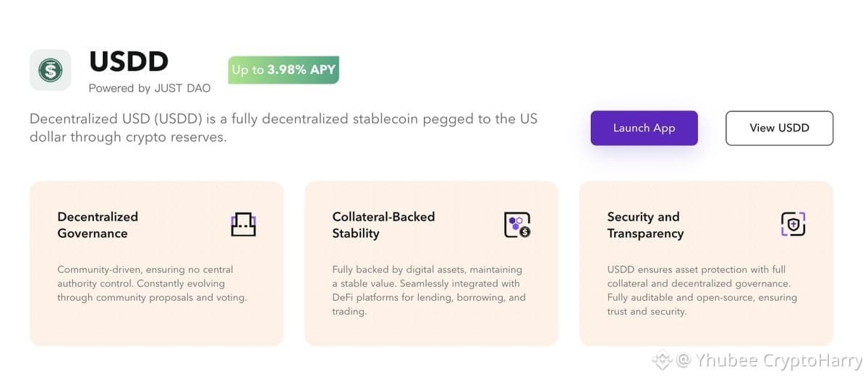Open the View USDD button
Viewport: 868px width, 378px height.
779,128
